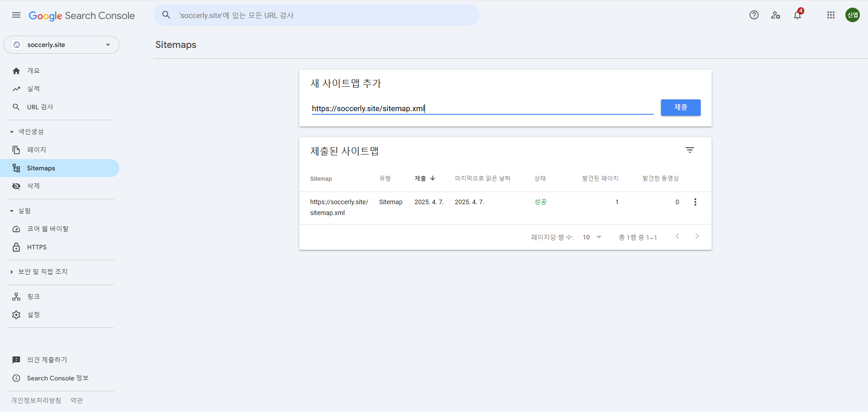Click the info icon for Search Console 정보
Image resolution: width=868 pixels, height=412 pixels.
coord(16,378)
